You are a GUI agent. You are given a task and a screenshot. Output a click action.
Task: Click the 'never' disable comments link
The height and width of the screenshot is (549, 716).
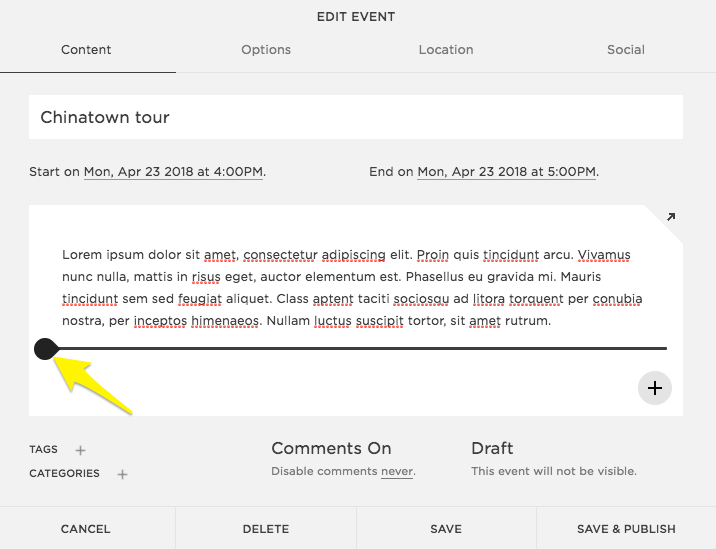[x=396, y=471]
